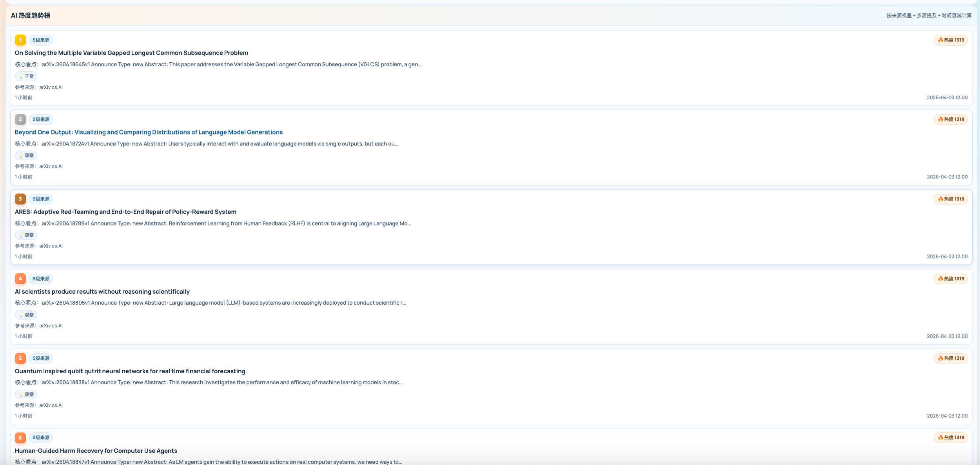The width and height of the screenshot is (980, 465).
Task: Click 热度 1319 badge on the VGLCS paper
Action: tap(951, 40)
